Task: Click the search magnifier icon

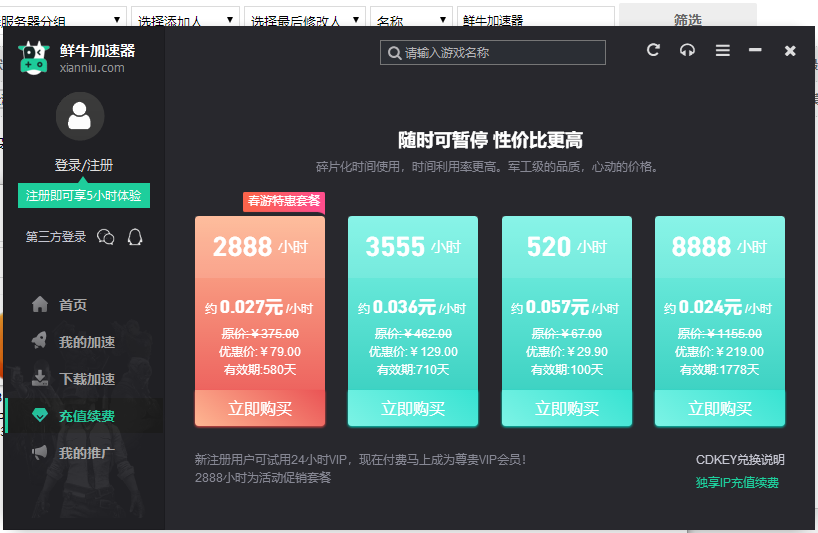Action: [394, 53]
